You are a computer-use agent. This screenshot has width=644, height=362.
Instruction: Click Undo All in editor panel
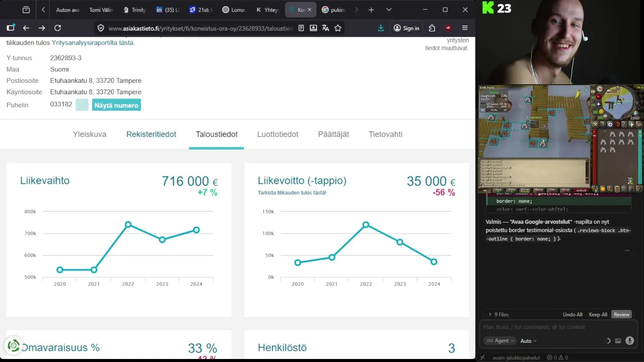pyautogui.click(x=573, y=314)
